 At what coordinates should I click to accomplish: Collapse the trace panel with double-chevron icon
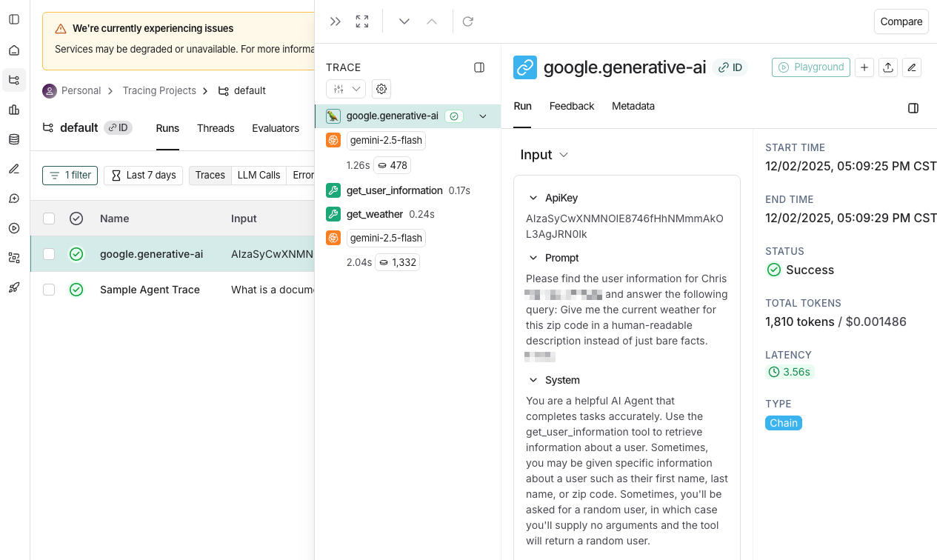[x=336, y=21]
